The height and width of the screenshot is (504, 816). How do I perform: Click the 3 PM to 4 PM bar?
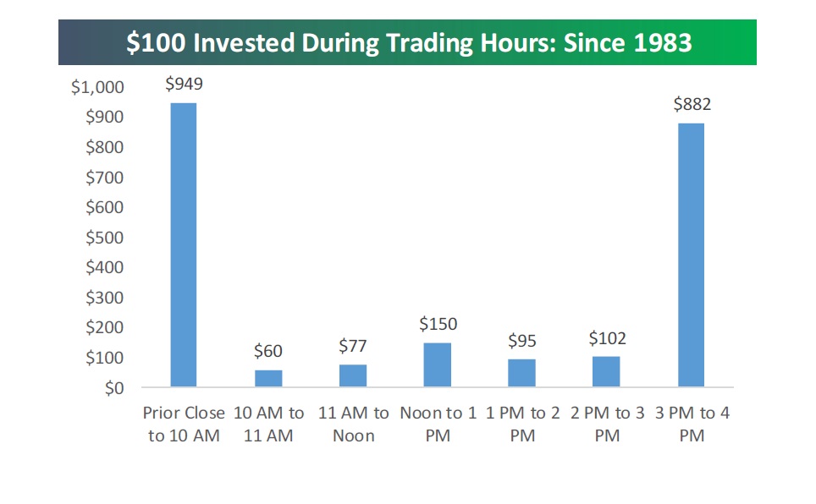pos(691,255)
